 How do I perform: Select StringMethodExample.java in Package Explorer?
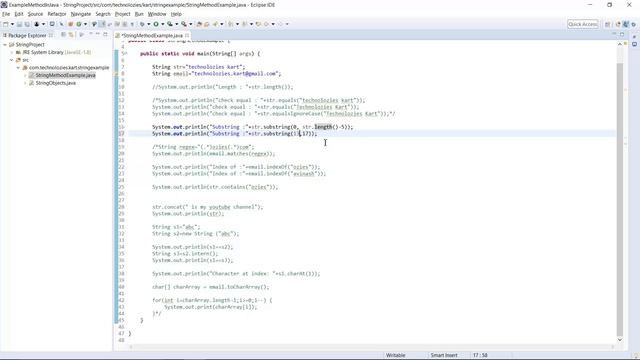[x=65, y=76]
